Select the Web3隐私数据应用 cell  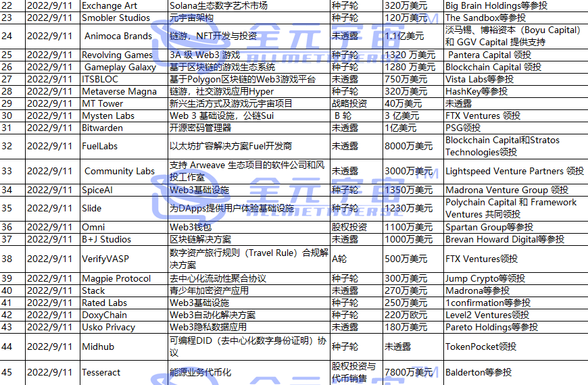coord(249,328)
